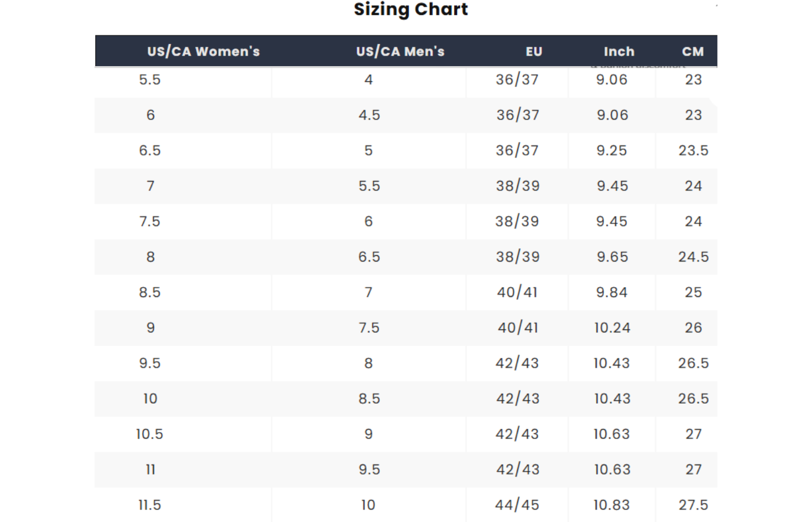Click the 23.5 CM cell
The image size is (812, 522).
pos(693,151)
